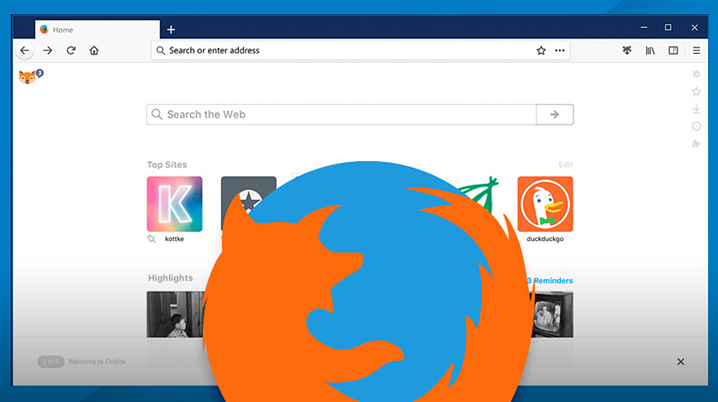Viewport: 718px width, 402px height.
Task: Click the Dropbox extension toolbar icon
Action: click(x=627, y=50)
